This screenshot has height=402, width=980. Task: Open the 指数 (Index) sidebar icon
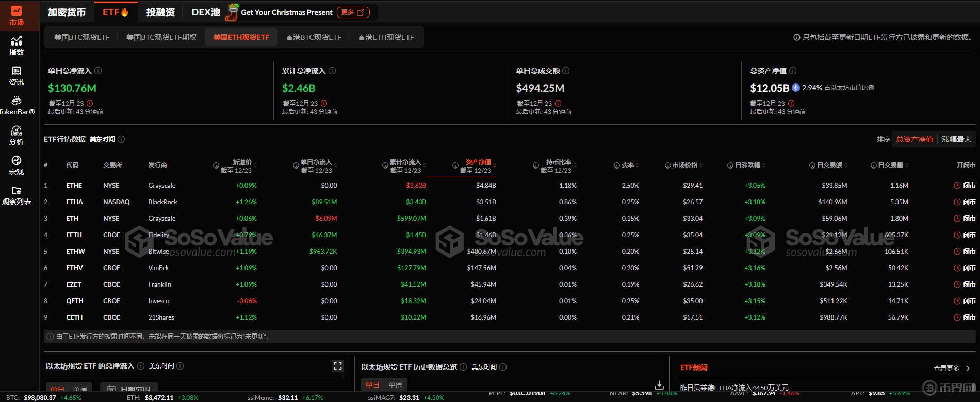click(17, 45)
